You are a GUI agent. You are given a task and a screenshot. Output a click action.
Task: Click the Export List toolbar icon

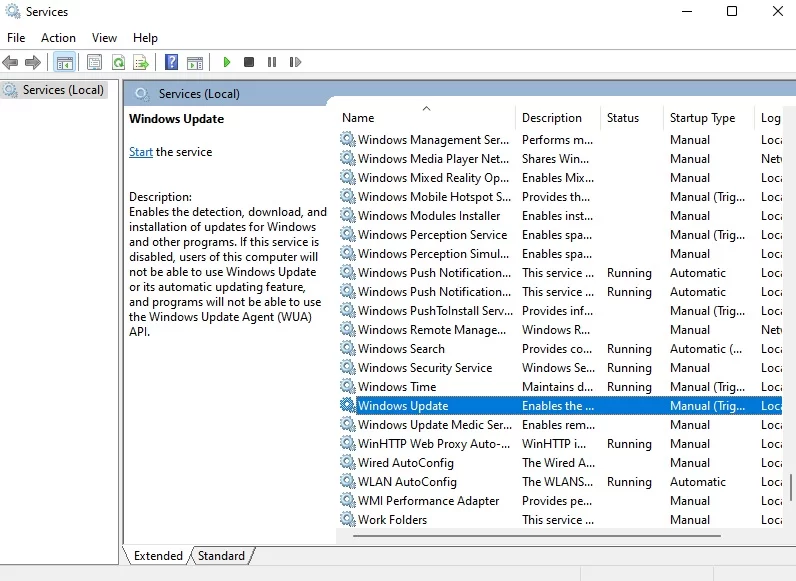pos(141,62)
